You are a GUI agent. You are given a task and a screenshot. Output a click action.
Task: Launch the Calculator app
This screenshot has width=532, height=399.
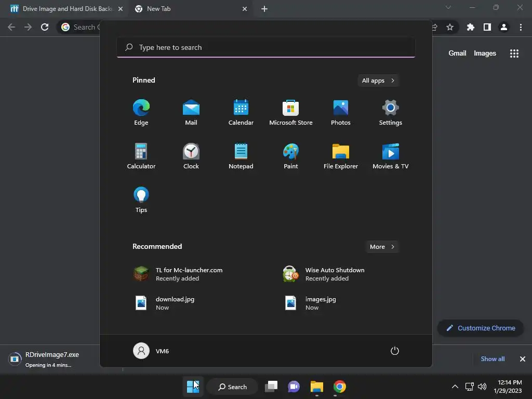click(x=141, y=156)
